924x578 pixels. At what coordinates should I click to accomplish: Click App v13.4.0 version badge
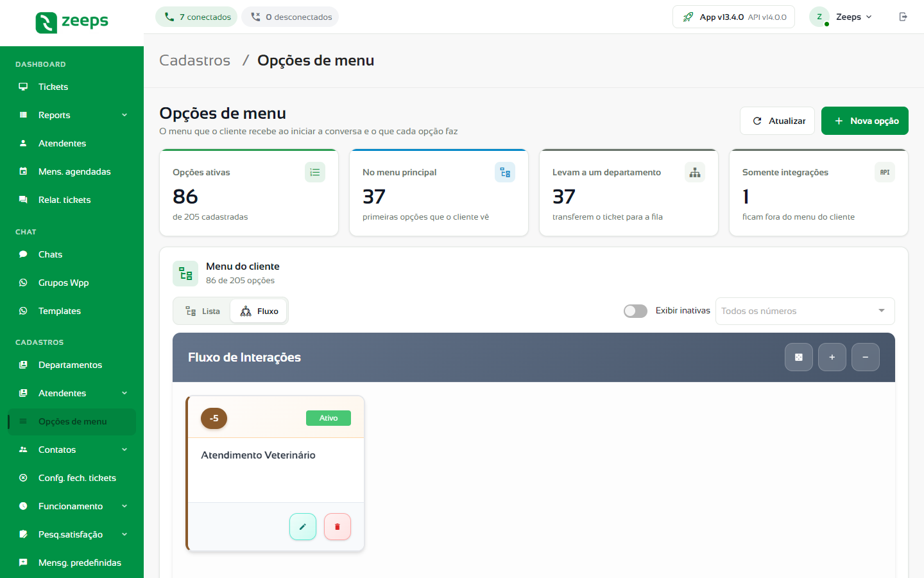click(x=733, y=17)
